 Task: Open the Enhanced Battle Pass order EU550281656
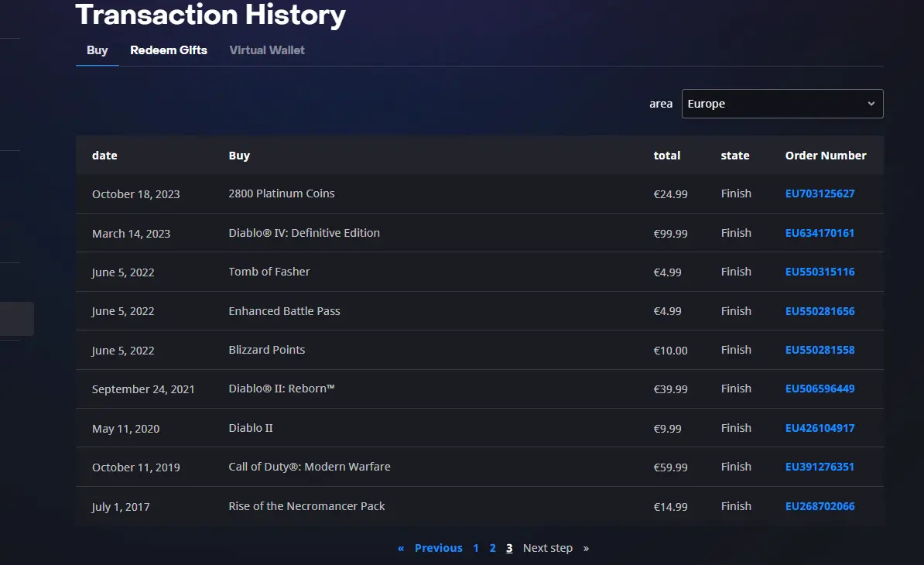point(820,311)
